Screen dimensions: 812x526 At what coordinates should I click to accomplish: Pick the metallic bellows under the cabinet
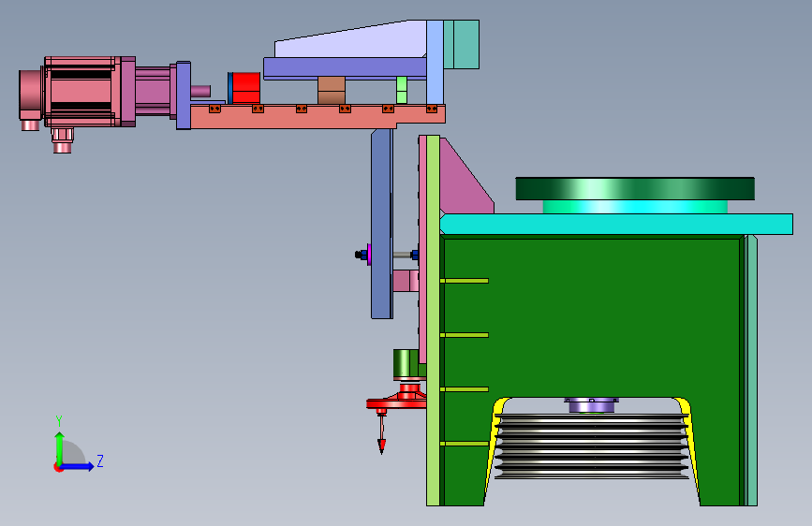click(592, 446)
